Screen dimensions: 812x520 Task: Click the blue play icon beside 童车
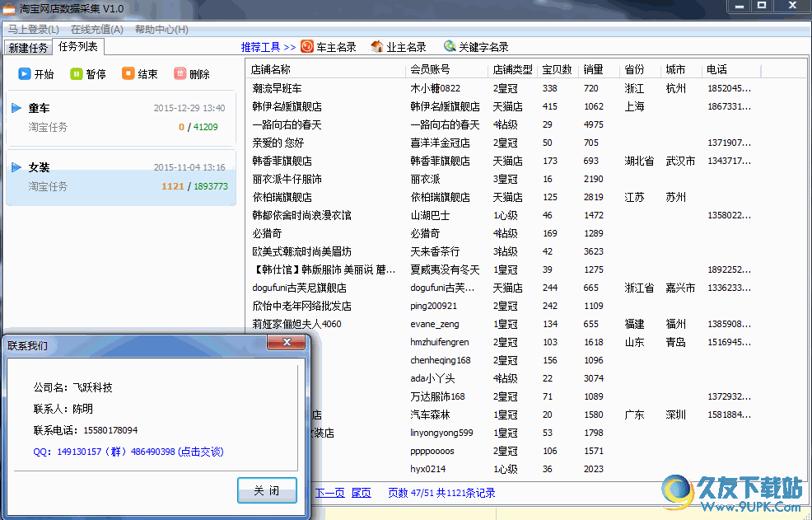[x=16, y=108]
